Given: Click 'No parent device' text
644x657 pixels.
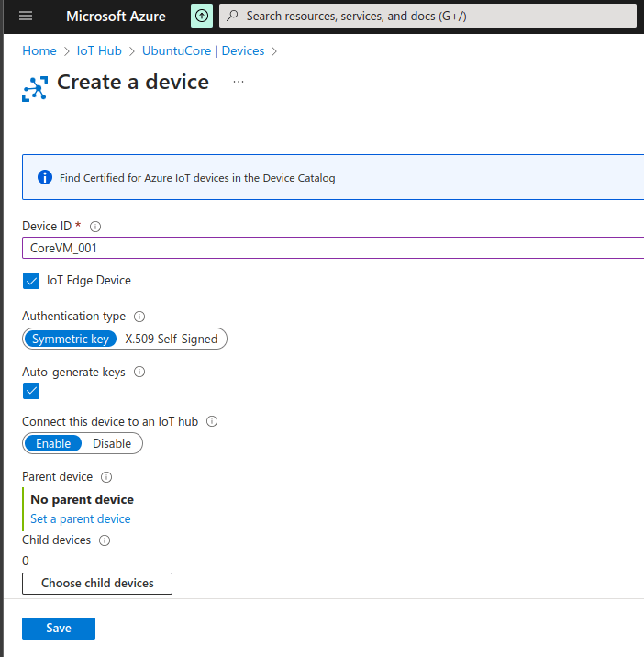Looking at the screenshot, I should 83,499.
